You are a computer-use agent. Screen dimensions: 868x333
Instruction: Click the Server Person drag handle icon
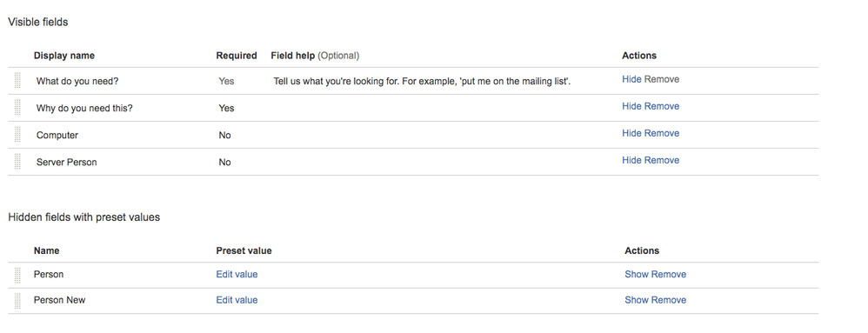tap(17, 162)
